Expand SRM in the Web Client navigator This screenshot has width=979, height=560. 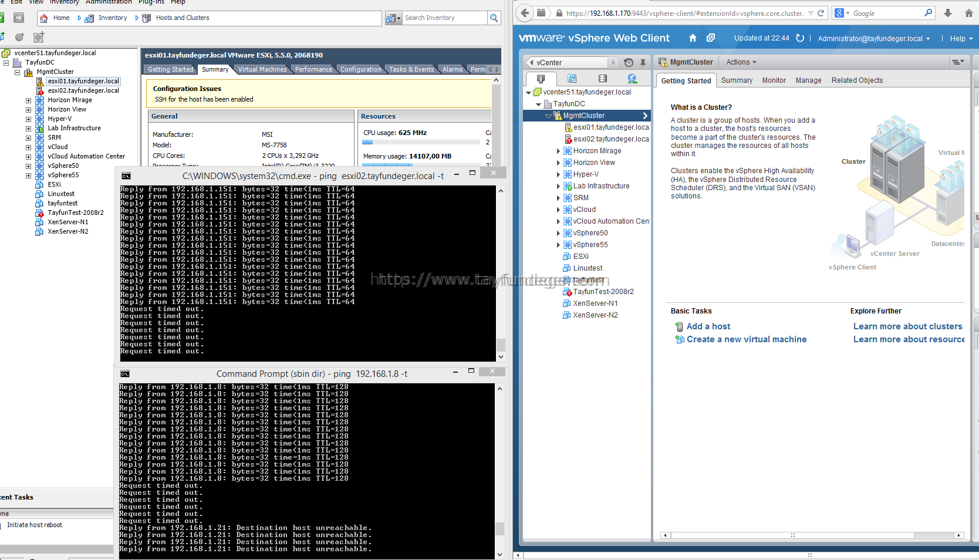point(558,198)
